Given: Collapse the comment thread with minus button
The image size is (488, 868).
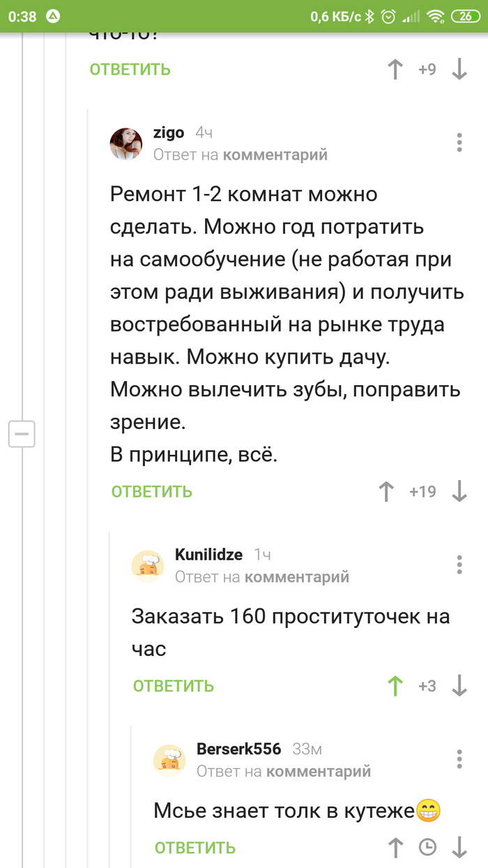Looking at the screenshot, I should 22,434.
